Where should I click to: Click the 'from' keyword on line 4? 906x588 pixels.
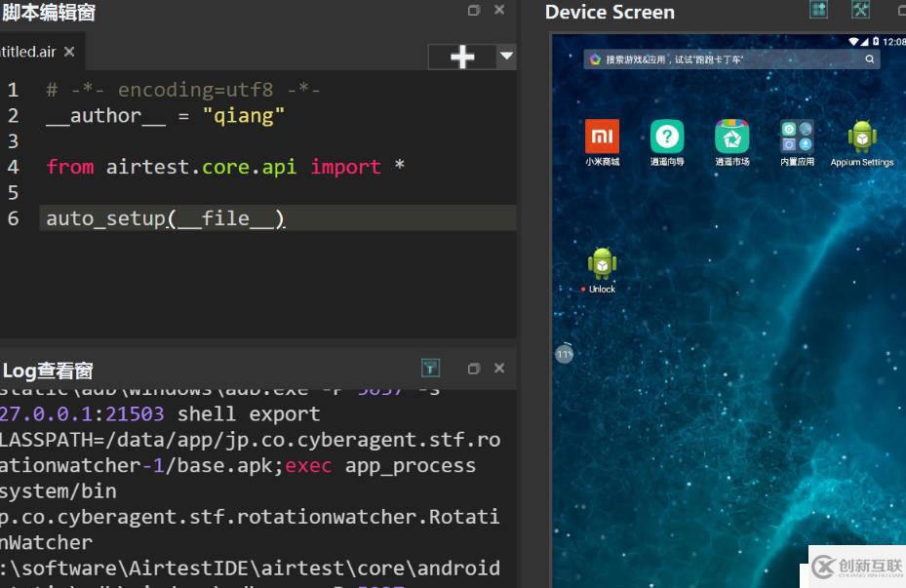point(70,167)
